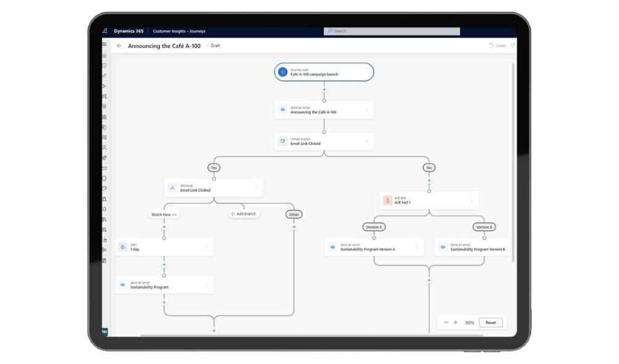Open options menu on A/B test 1 tile
This screenshot has width=619, height=364.
pos(472,200)
